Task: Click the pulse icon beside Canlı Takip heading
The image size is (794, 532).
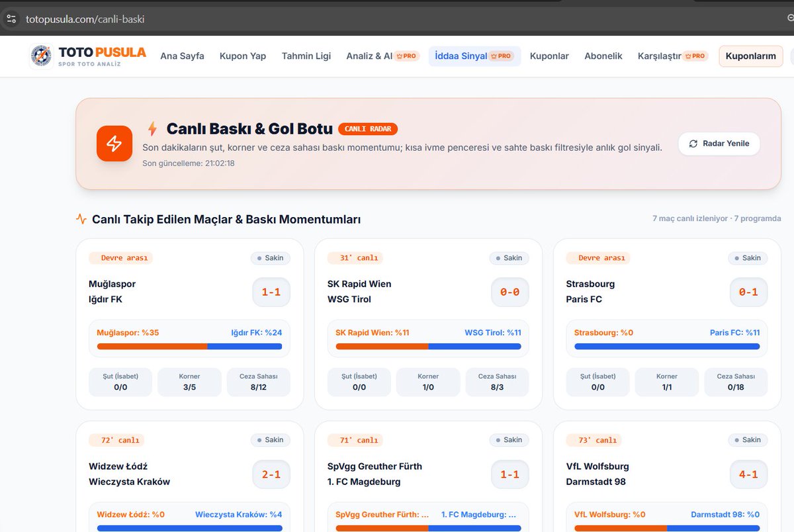Action: (81, 219)
